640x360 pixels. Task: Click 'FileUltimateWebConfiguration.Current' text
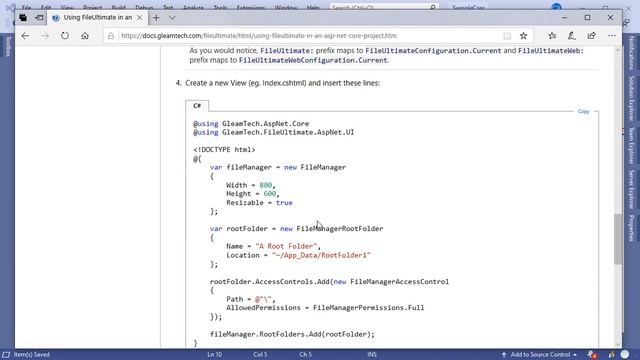pyautogui.click(x=313, y=60)
